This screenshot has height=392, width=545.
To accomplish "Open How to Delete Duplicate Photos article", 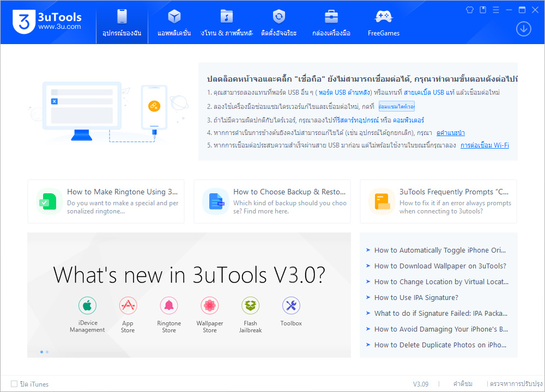I will 440,345.
